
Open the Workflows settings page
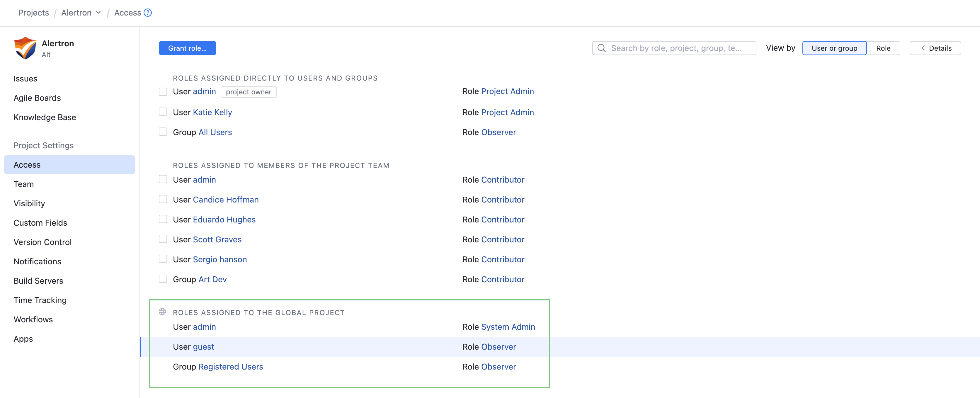click(33, 319)
